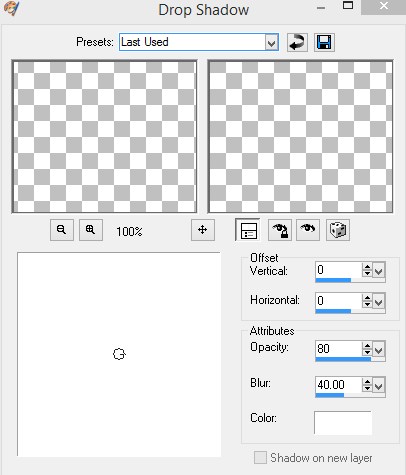Enable Shadow on new layer checkbox
This screenshot has height=475, width=406.
tap(260, 458)
